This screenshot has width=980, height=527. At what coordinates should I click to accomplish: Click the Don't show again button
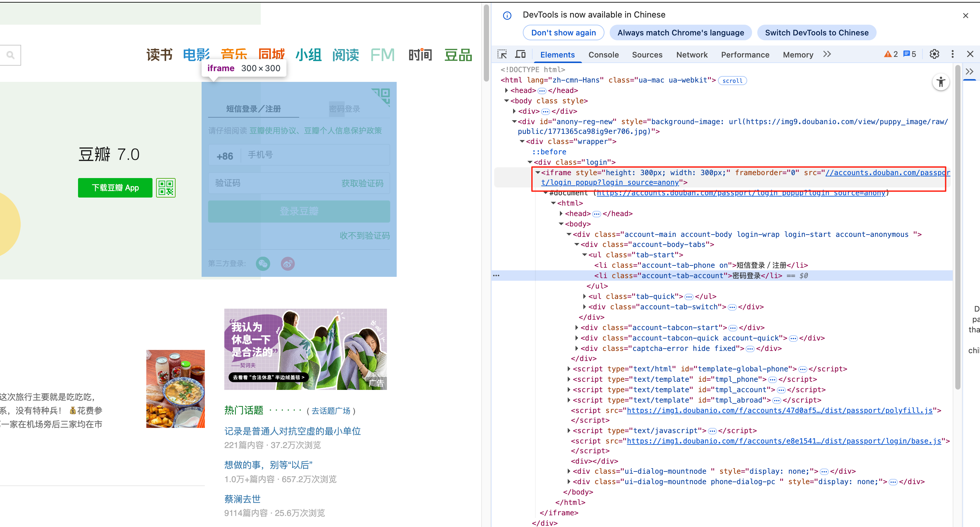pyautogui.click(x=563, y=33)
